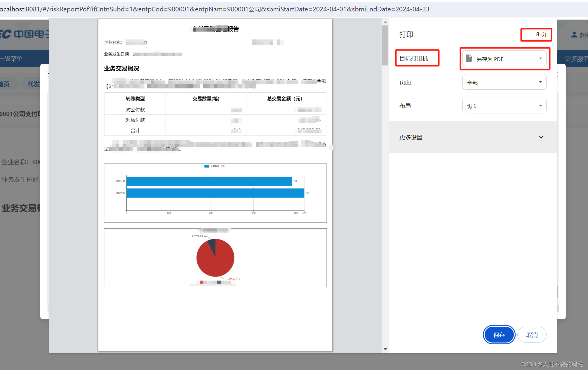Click the PDF file icon in destination
This screenshot has width=588, height=370.
click(469, 58)
